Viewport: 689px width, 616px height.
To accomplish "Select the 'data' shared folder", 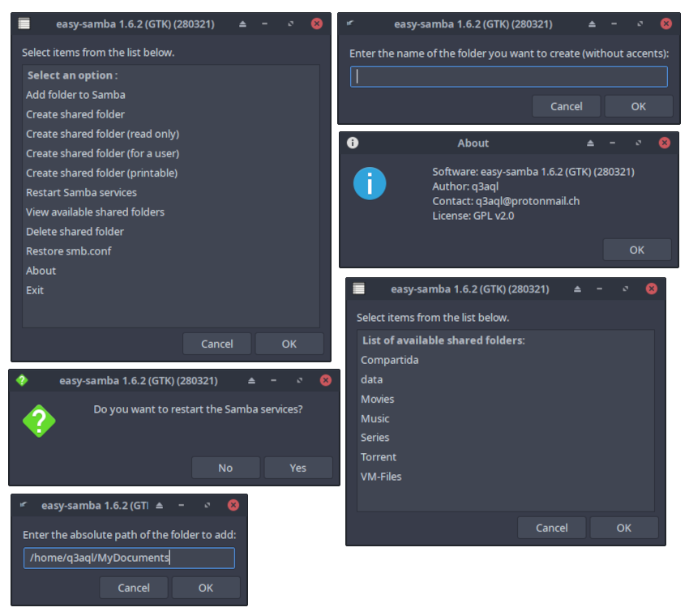I will click(x=506, y=379).
